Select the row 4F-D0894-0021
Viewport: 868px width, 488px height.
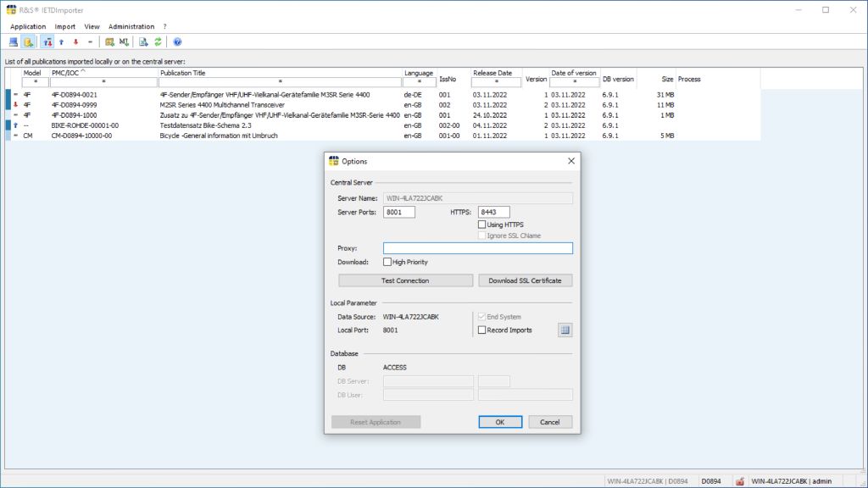382,95
